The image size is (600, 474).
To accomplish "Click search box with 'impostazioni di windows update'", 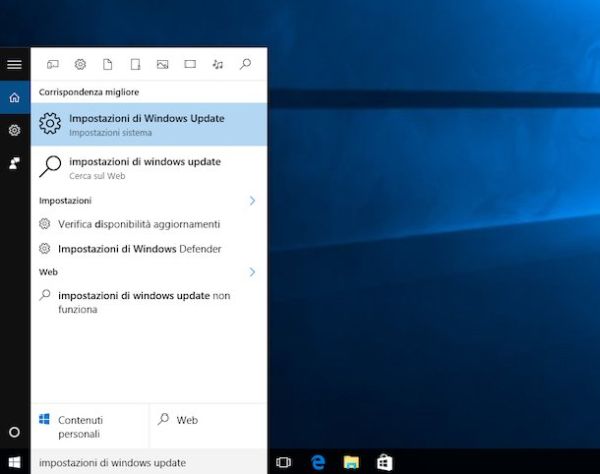I will (149, 463).
